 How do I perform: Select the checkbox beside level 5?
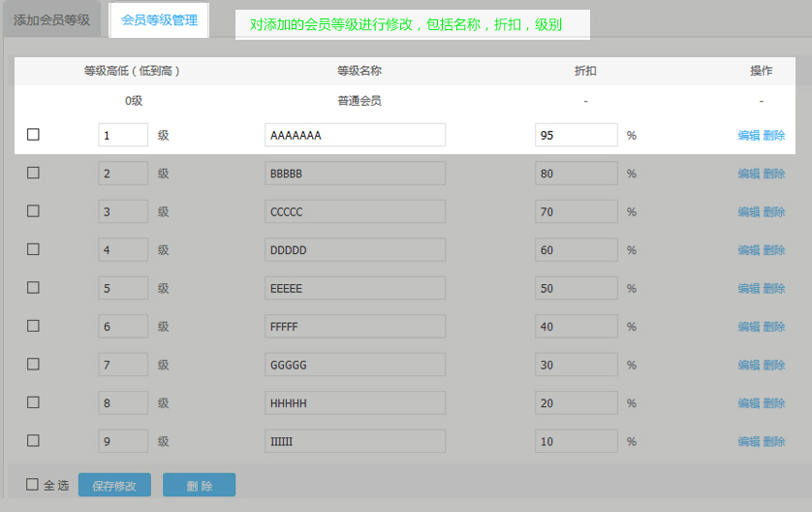coord(33,288)
